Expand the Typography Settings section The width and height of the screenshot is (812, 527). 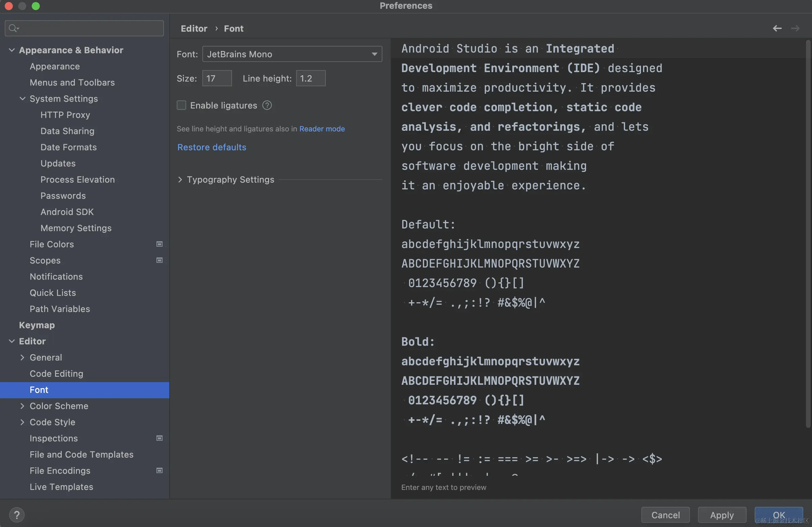(x=180, y=180)
